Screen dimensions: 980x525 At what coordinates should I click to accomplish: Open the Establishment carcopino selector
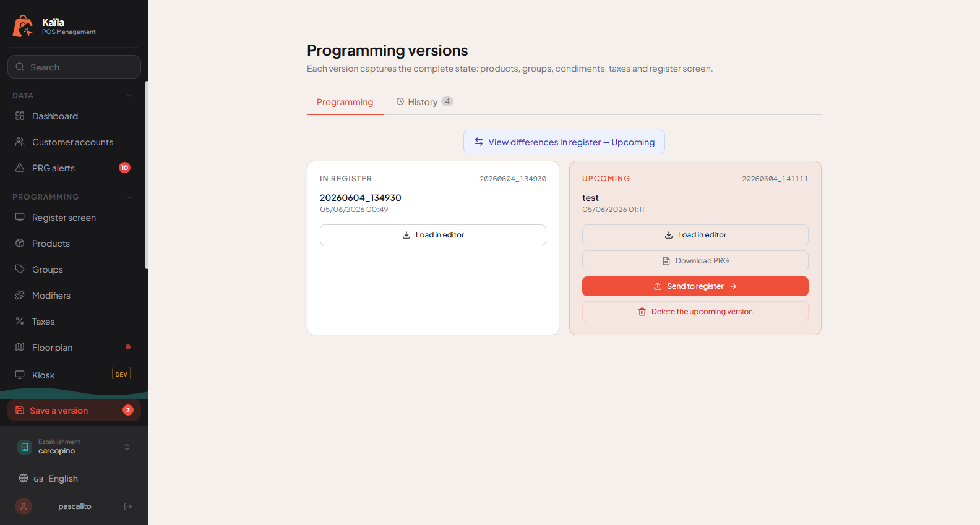point(74,446)
